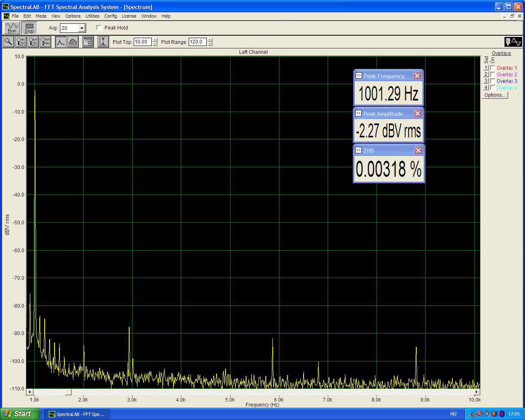Increase Plot Top with up arrow
The height and width of the screenshot is (420, 525).
tap(155, 40)
